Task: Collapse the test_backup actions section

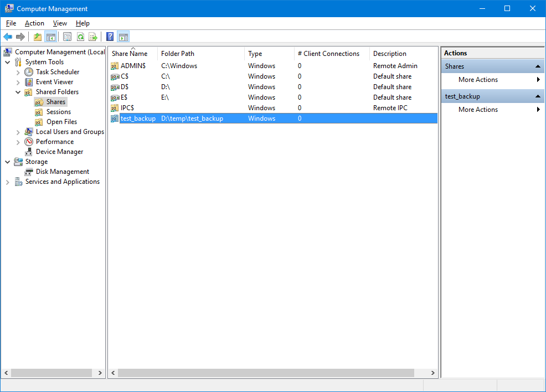Action: (x=537, y=96)
